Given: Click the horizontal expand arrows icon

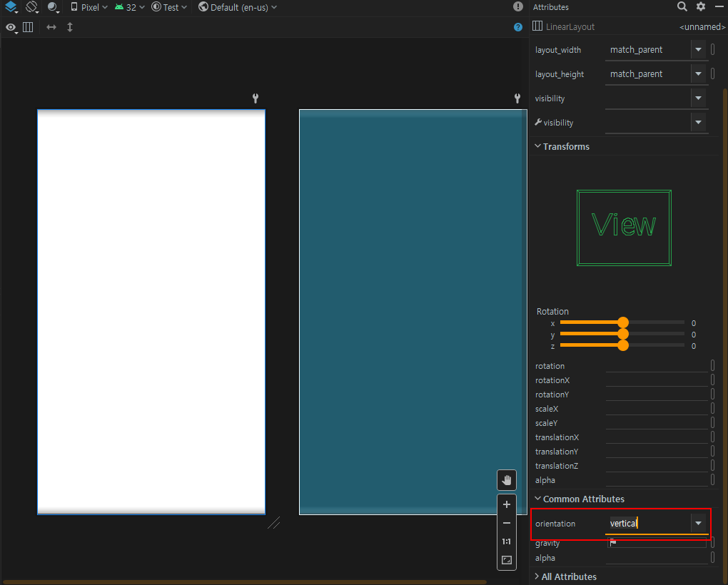Looking at the screenshot, I should coord(51,27).
